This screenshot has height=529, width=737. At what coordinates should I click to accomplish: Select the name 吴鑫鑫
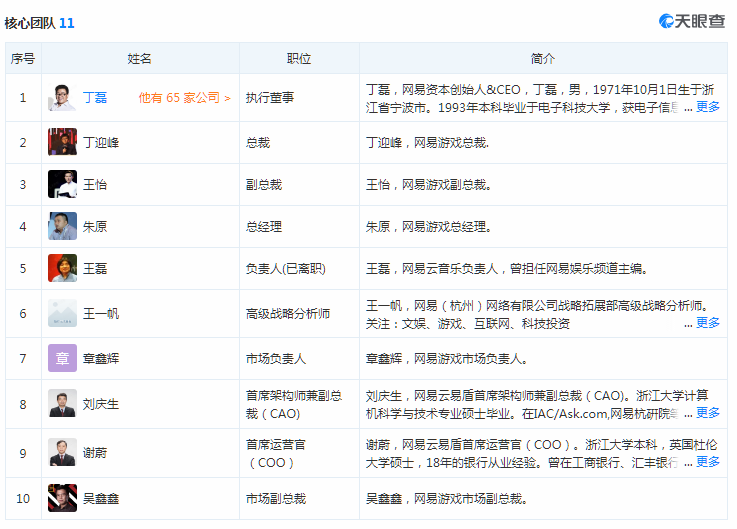[101, 498]
